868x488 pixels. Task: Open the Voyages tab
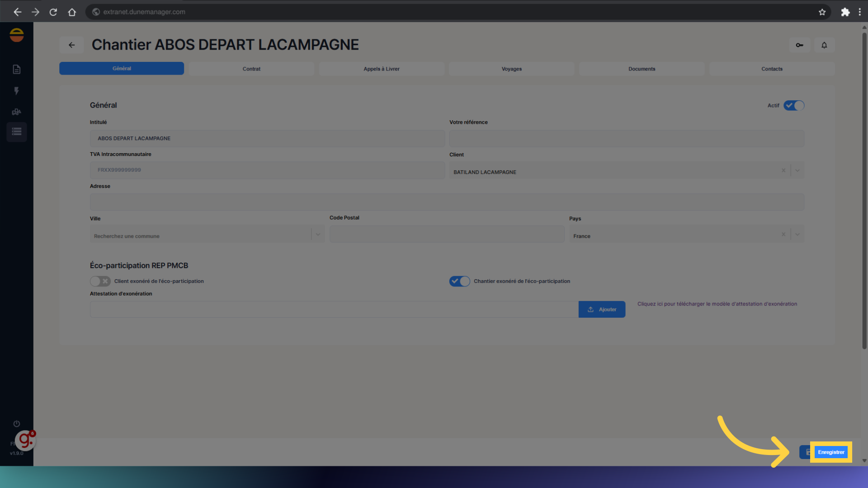[511, 69]
